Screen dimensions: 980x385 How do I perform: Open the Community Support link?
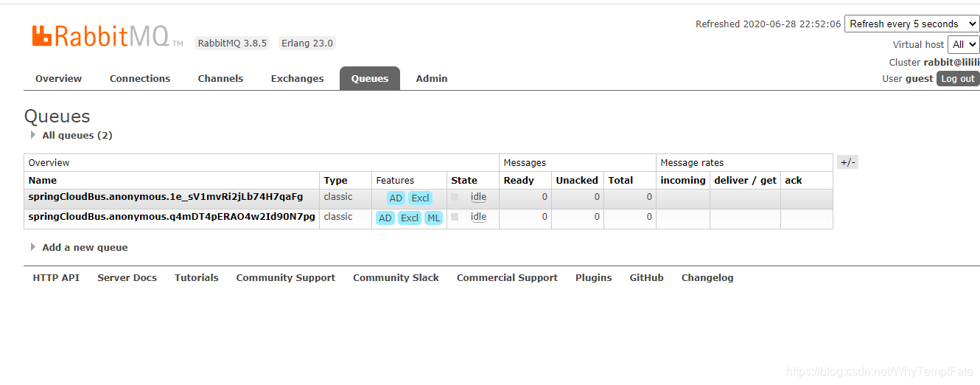click(286, 278)
